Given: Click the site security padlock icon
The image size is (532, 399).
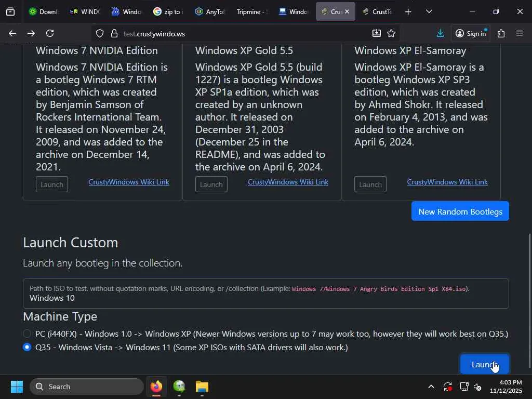Looking at the screenshot, I should click(x=114, y=33).
